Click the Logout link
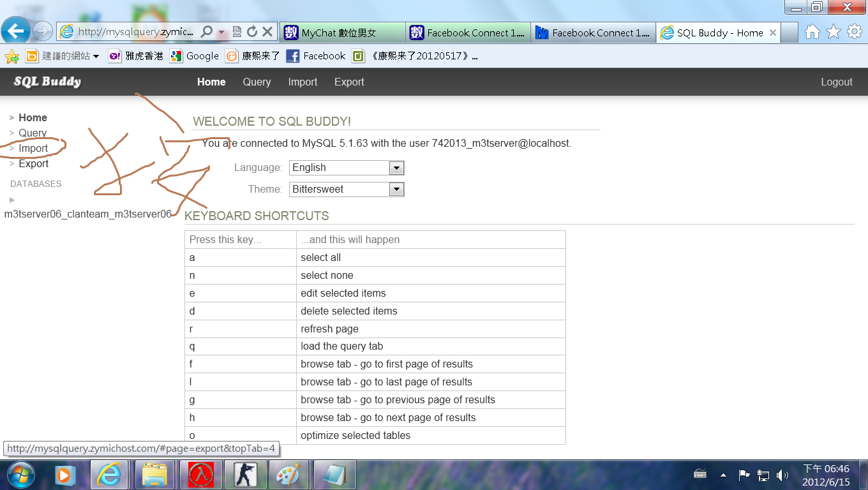This screenshot has height=490, width=868. pyautogui.click(x=836, y=82)
